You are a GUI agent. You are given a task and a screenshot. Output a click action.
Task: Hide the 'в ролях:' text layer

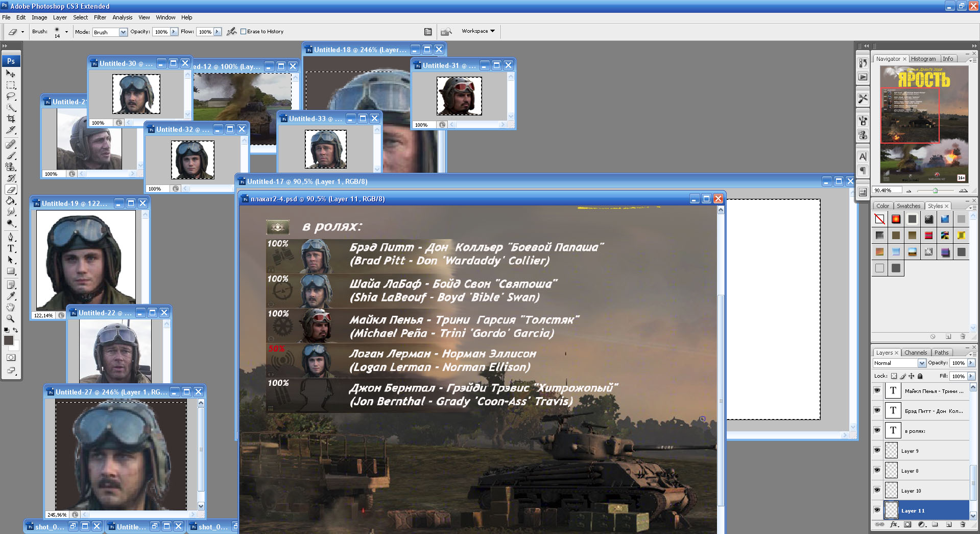click(877, 430)
